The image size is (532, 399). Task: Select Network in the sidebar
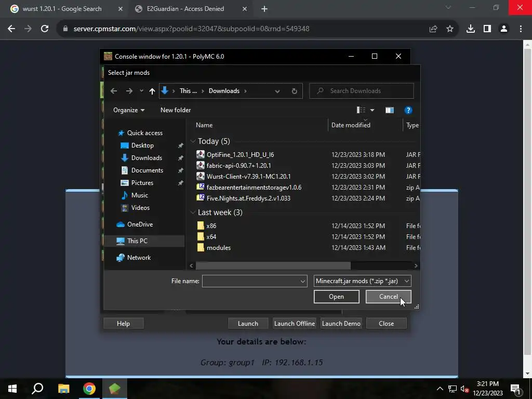tap(139, 258)
